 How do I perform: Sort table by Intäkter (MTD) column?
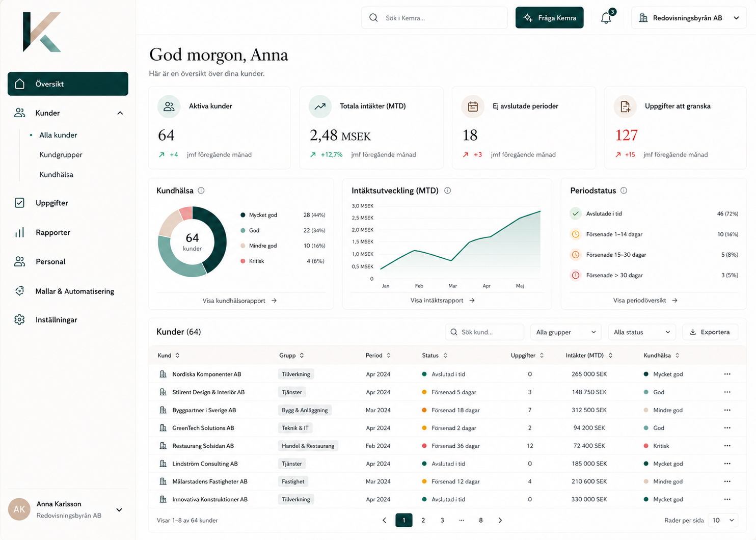tap(589, 356)
